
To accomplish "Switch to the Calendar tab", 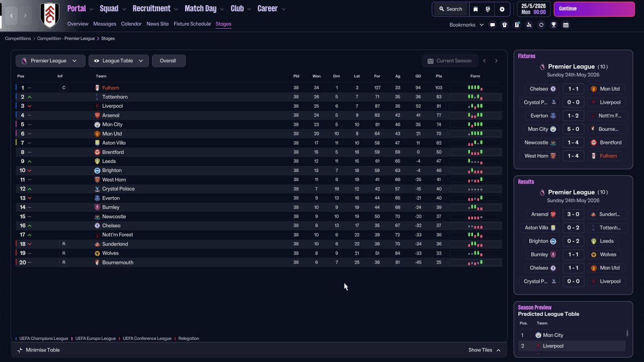I will pos(131,24).
